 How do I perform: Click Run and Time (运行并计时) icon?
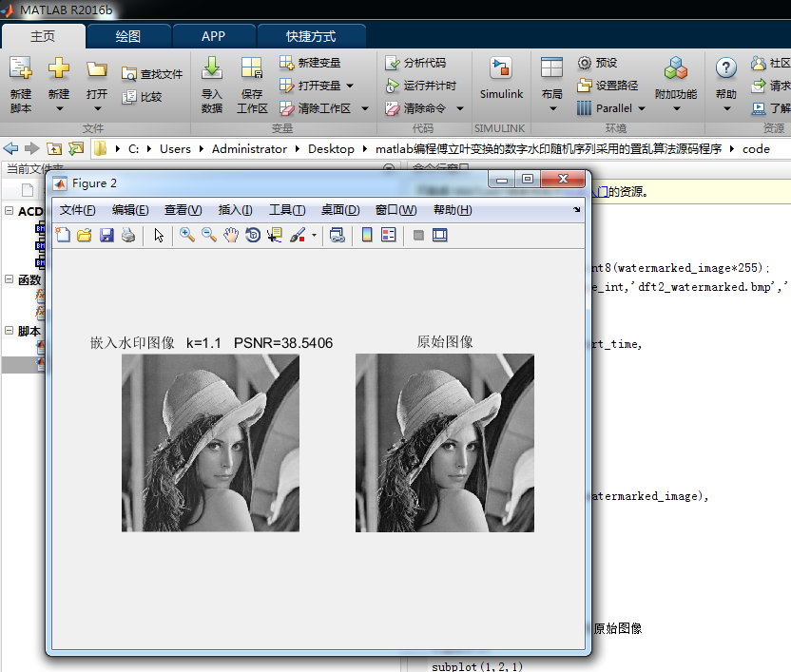click(392, 86)
